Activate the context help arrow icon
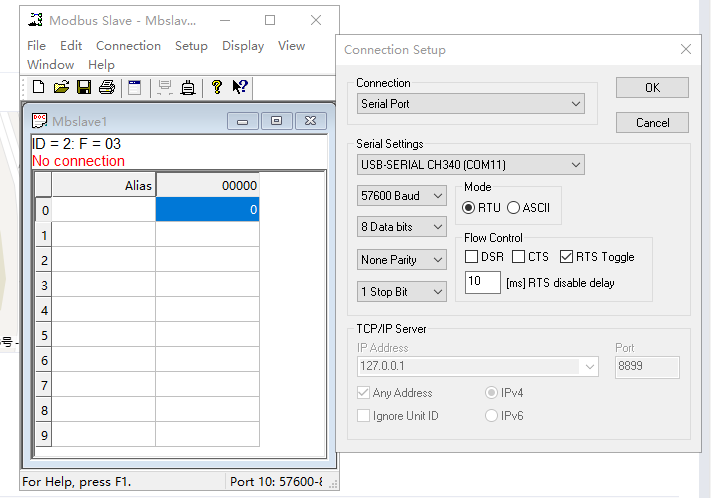Image resolution: width=711 pixels, height=498 pixels. click(x=240, y=88)
